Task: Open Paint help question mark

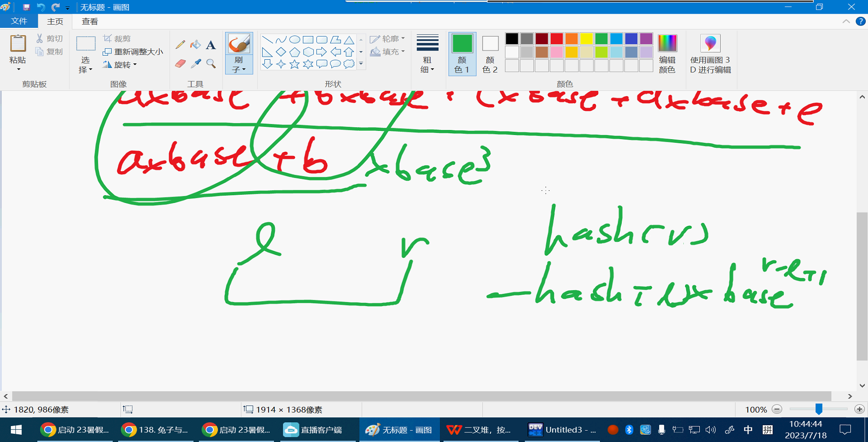Action: [x=861, y=21]
